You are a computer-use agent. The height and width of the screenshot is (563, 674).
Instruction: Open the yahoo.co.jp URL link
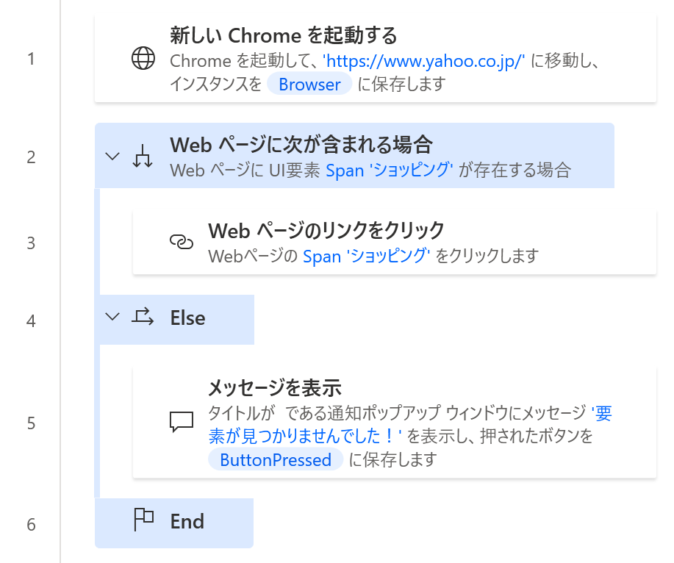424,61
